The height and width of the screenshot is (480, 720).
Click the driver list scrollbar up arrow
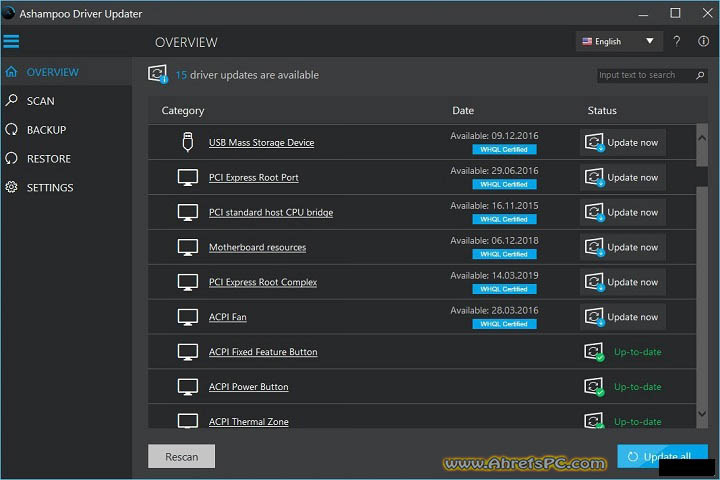click(x=702, y=138)
